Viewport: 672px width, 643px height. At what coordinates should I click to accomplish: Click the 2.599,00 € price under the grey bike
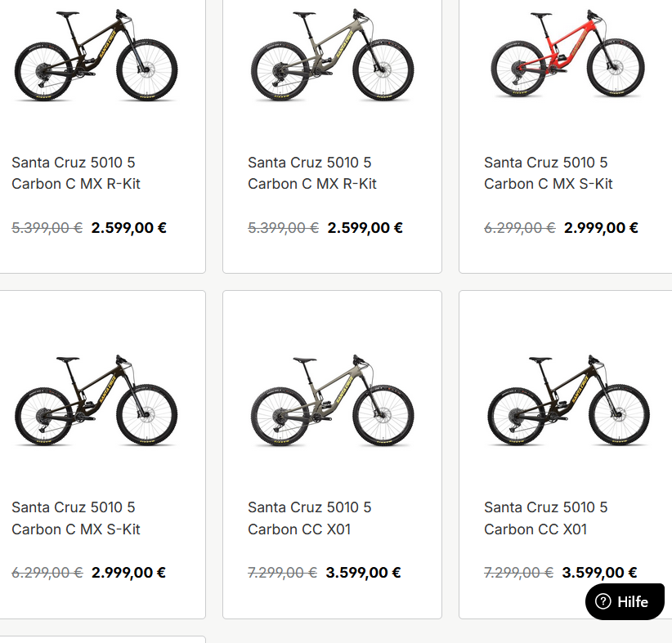coord(365,228)
